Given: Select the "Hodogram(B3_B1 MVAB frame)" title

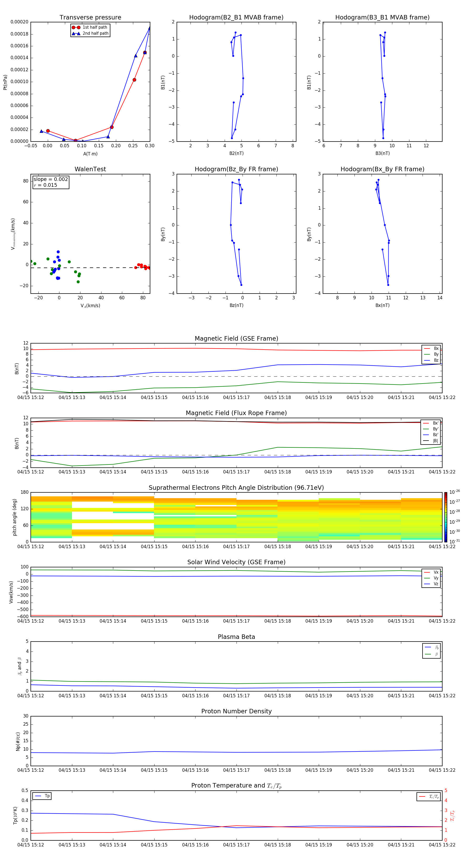Looking at the screenshot, I should click(x=382, y=18).
